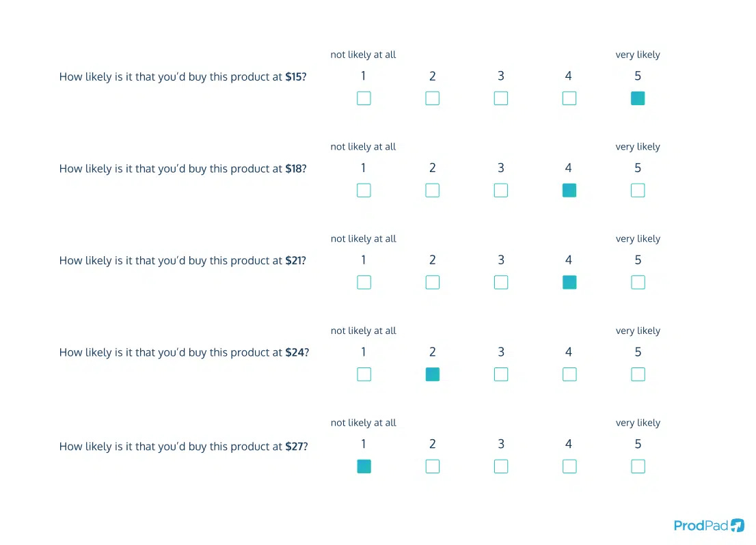756x545 pixels.
Task: Tick rating 5 for the $21 question
Action: tap(638, 282)
